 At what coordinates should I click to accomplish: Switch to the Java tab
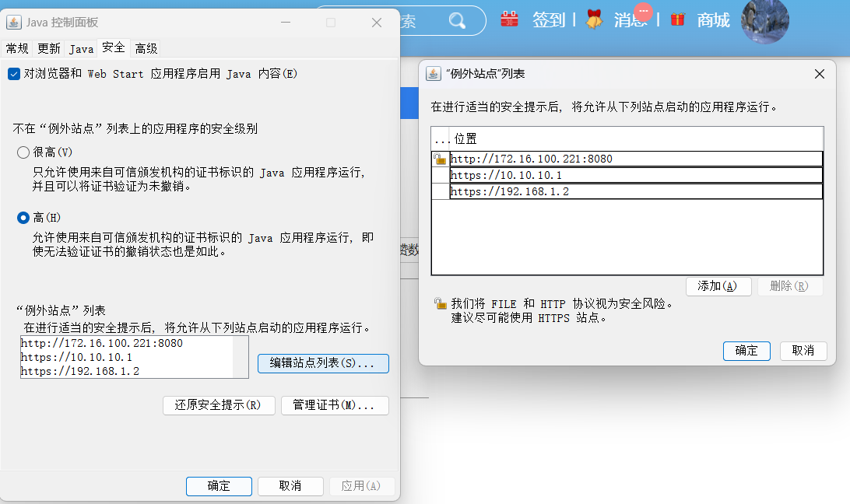click(x=81, y=49)
